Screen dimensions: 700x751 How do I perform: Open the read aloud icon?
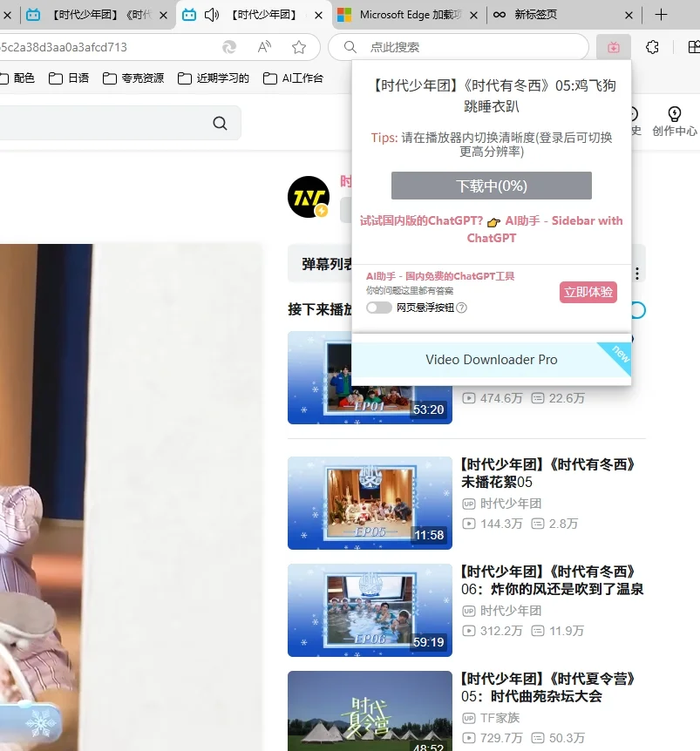click(264, 47)
